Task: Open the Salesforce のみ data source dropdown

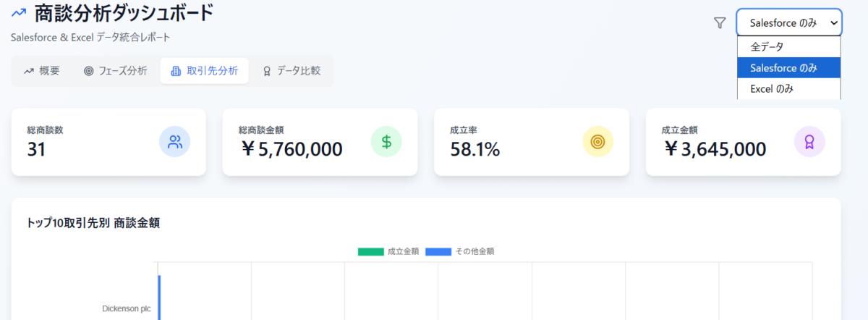Action: tap(789, 22)
